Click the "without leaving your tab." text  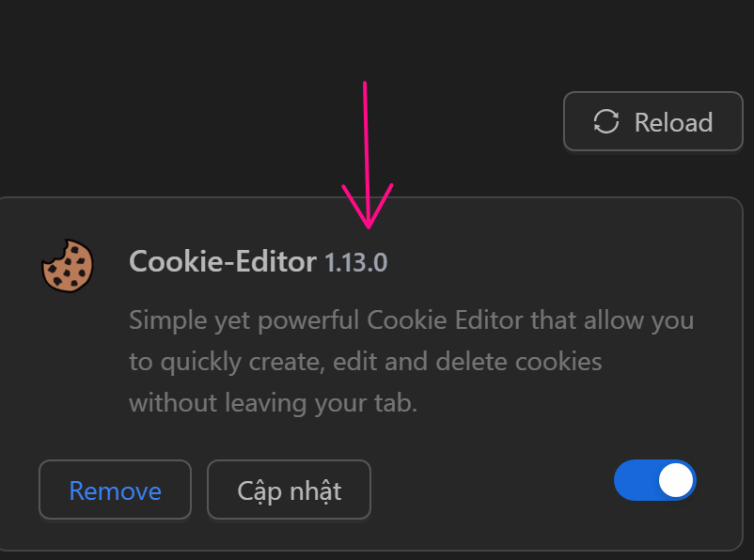[273, 403]
